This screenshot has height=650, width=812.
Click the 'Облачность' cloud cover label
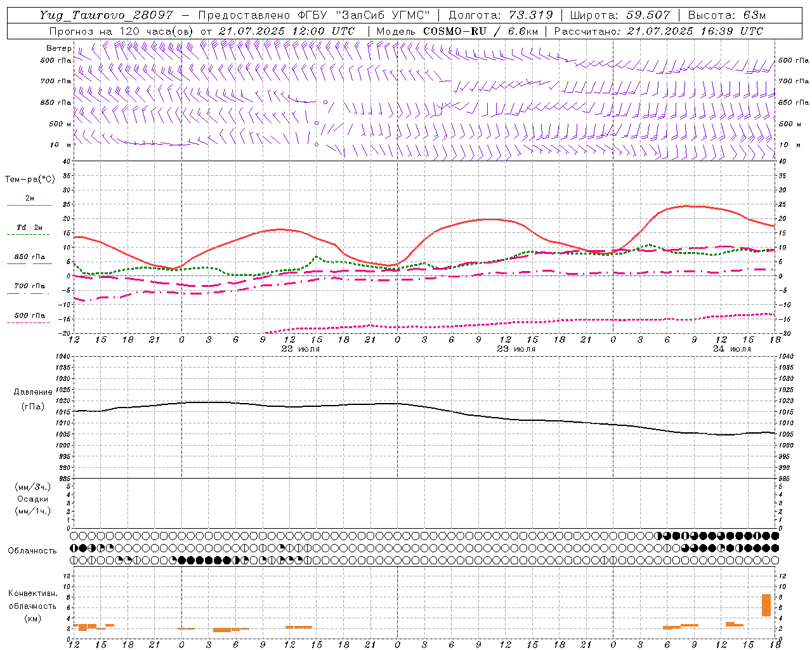point(32,551)
